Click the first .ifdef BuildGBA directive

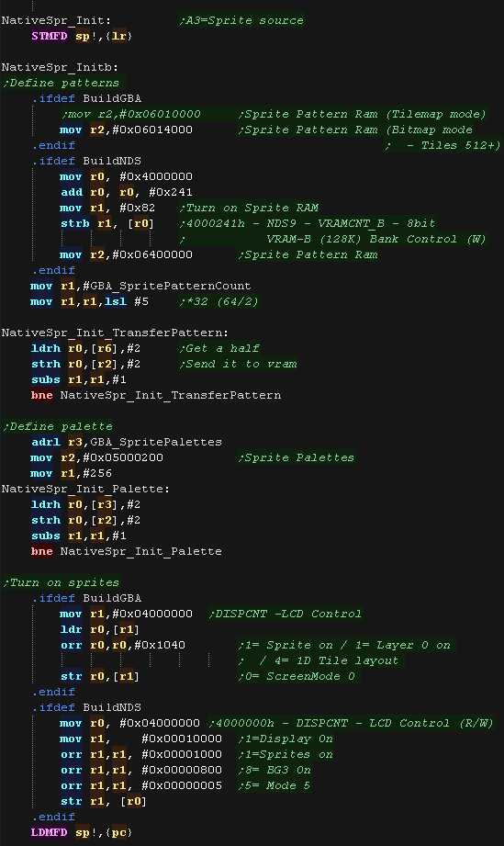(86, 98)
